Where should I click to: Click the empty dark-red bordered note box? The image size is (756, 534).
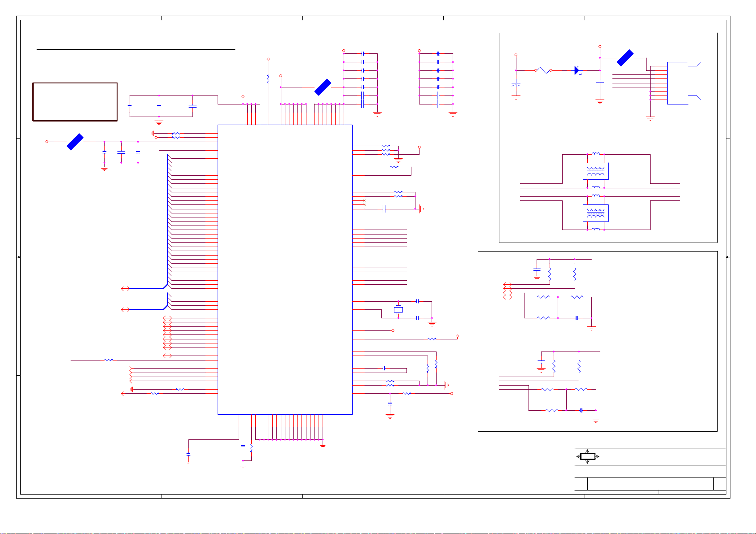point(75,102)
